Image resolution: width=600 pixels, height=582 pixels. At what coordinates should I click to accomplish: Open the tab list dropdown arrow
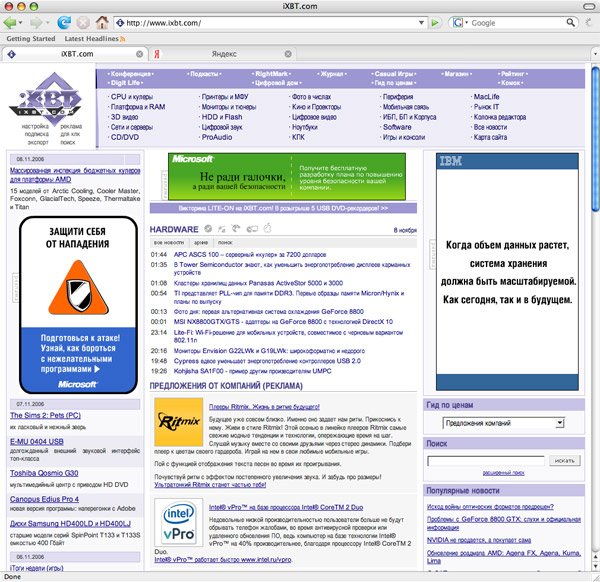[x=595, y=54]
